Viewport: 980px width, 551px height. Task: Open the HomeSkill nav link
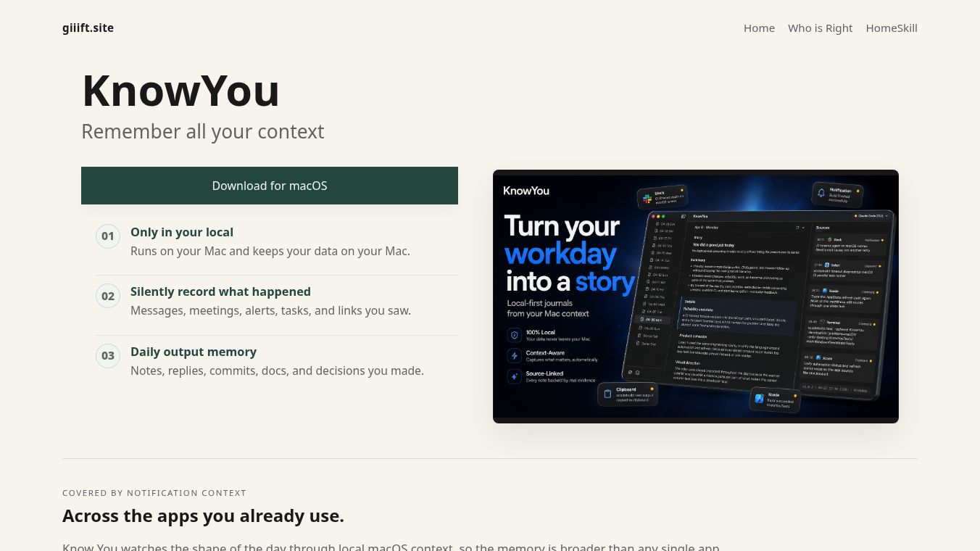(891, 28)
